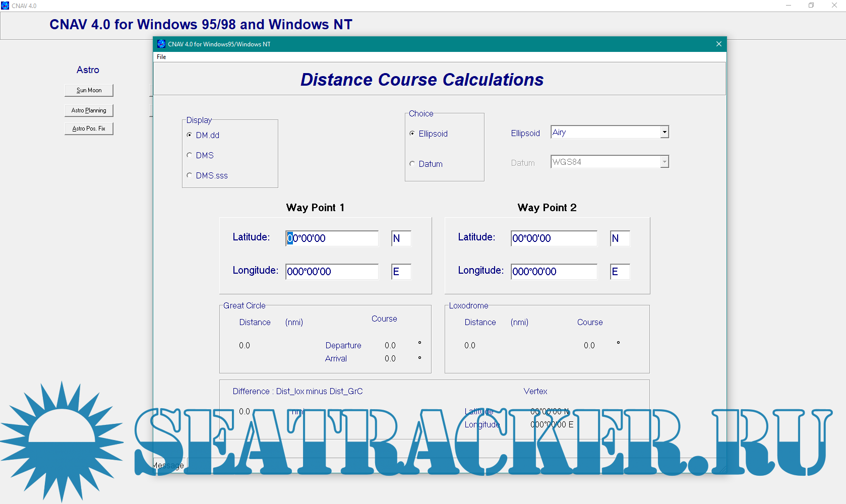The image size is (846, 504).
Task: Switch choice to Datum
Action: (412, 164)
